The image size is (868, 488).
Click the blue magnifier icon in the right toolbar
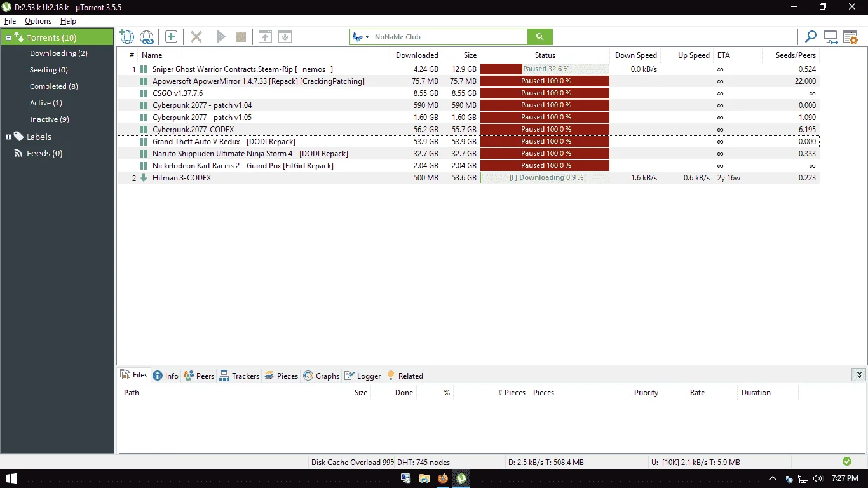(810, 37)
